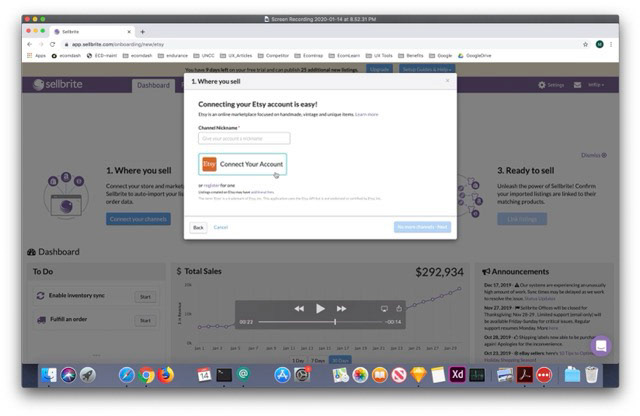Click the Cancel link in dialog
The height and width of the screenshot is (416, 640).
220,227
